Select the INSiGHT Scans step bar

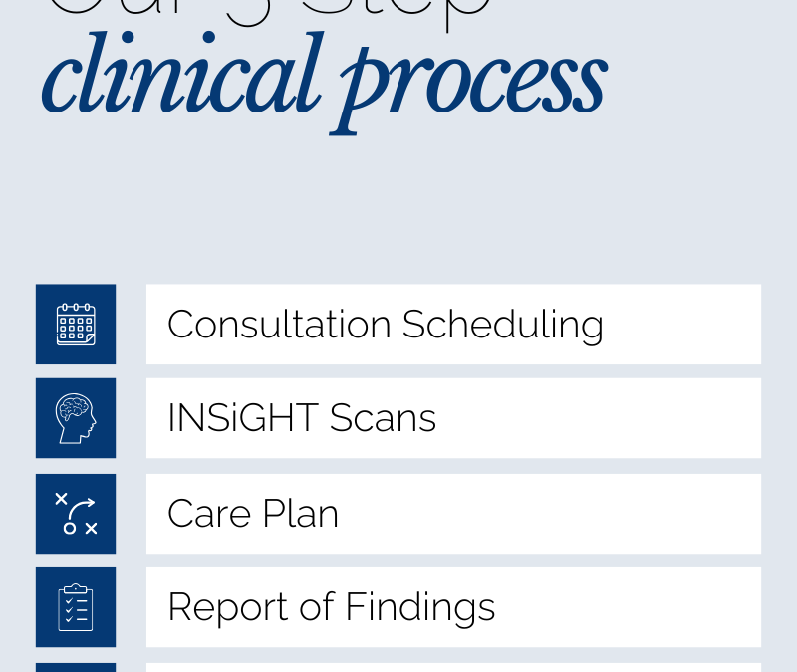[453, 418]
